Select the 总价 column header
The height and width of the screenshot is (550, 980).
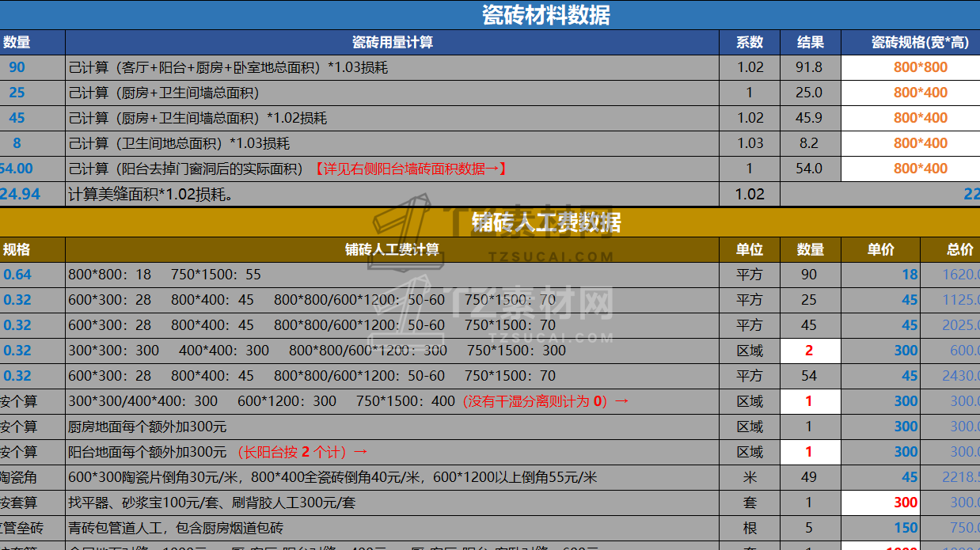tap(951, 249)
